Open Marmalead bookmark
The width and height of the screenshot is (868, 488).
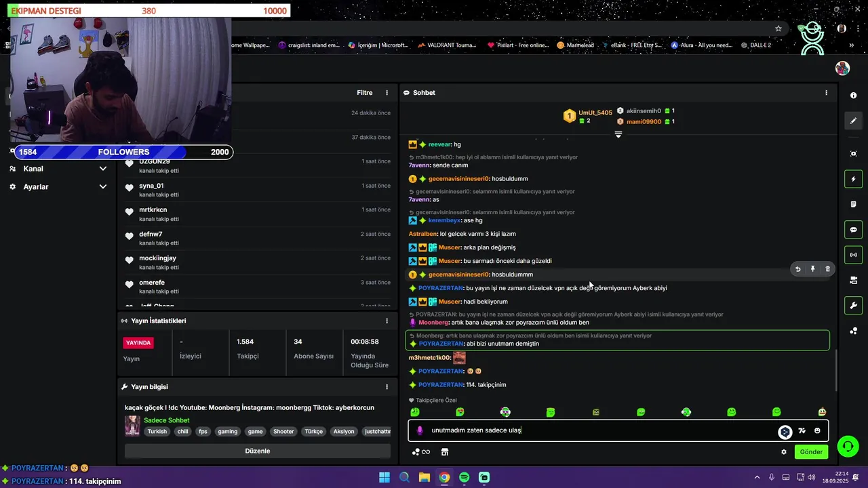(575, 45)
